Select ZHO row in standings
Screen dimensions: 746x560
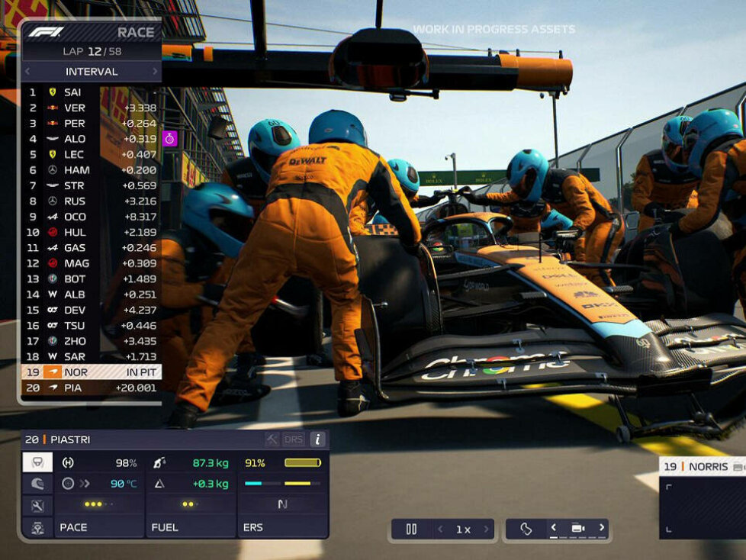click(92, 341)
